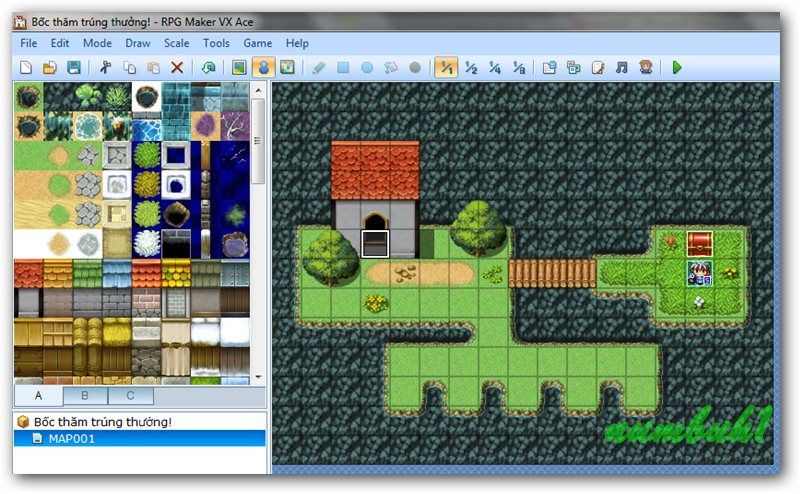Click the New Project toolbar icon
800x494 pixels.
pyautogui.click(x=26, y=67)
